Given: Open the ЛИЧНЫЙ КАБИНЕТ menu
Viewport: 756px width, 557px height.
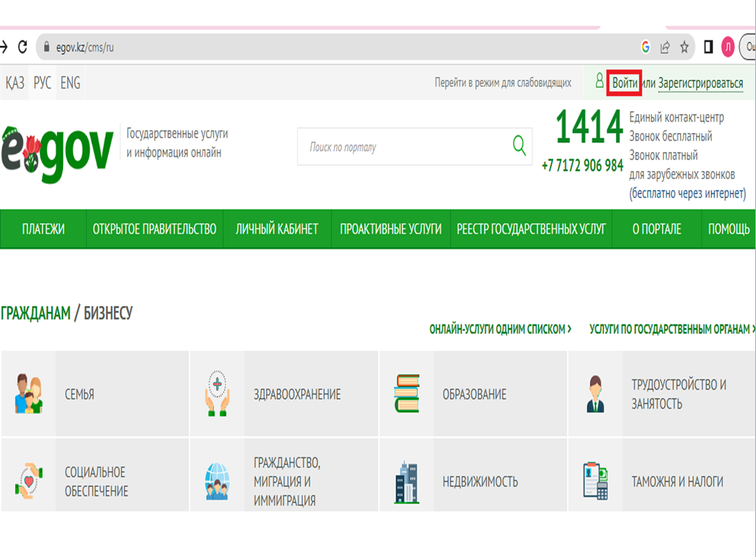Looking at the screenshot, I should click(277, 229).
